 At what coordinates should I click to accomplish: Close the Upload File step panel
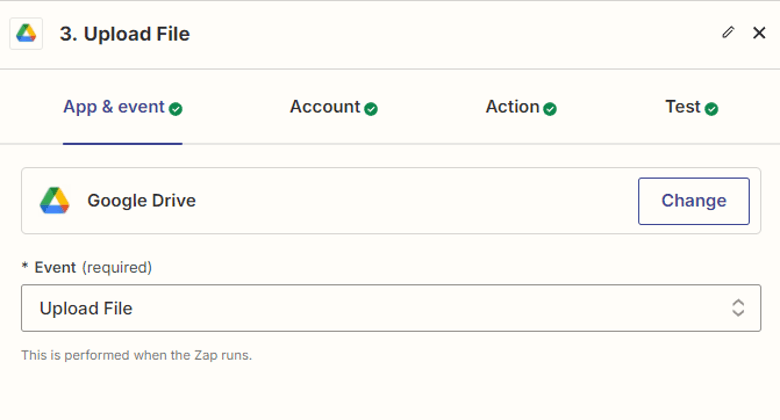[759, 33]
